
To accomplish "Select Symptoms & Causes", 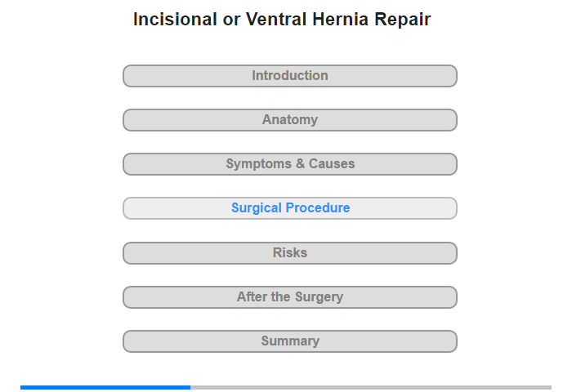I will (x=289, y=164).
